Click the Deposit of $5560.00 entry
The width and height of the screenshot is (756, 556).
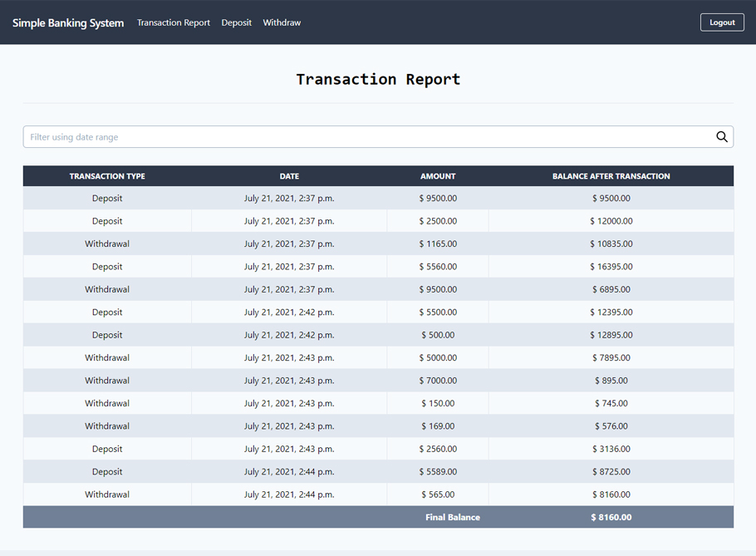point(378,266)
